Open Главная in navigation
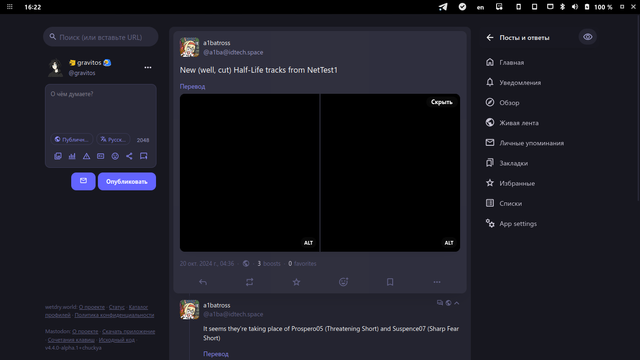Image resolution: width=640 pixels, height=360 pixels. (505, 62)
